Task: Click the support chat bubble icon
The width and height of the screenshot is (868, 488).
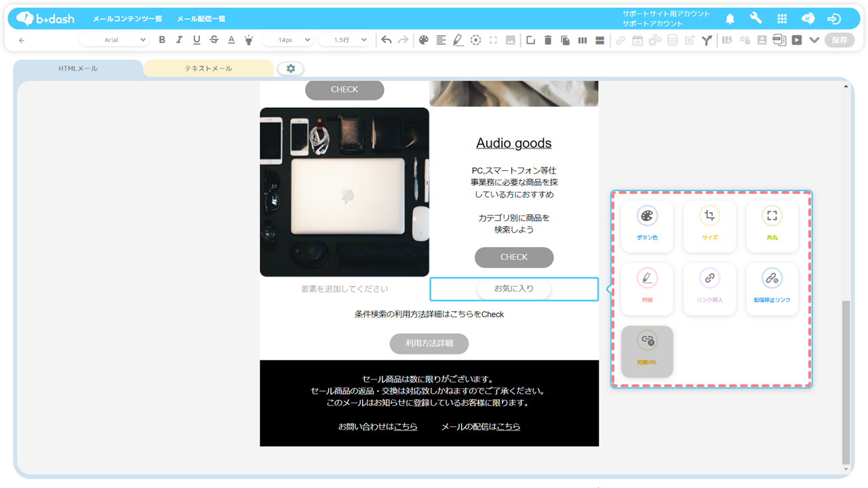Action: (808, 19)
